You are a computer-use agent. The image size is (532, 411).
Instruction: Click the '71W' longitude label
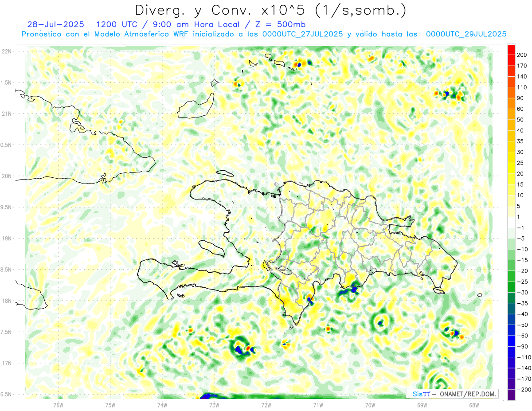click(318, 405)
